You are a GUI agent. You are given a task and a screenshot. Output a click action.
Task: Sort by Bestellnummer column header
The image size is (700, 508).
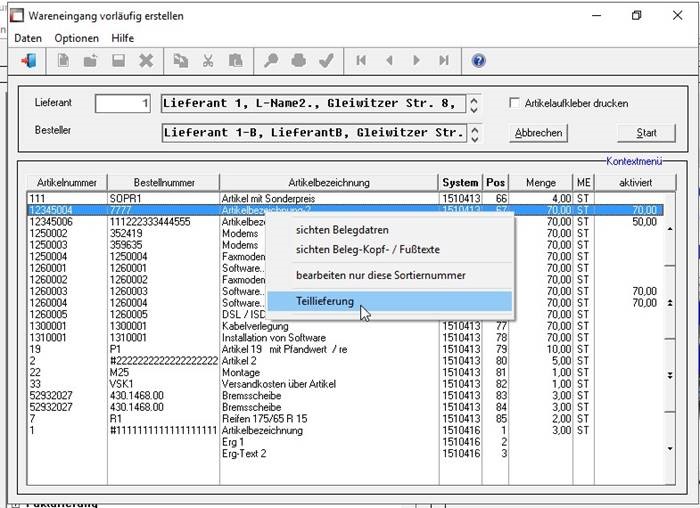pyautogui.click(x=164, y=183)
